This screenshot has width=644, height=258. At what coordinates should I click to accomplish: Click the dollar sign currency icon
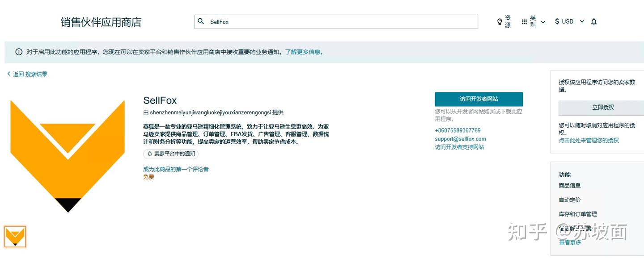[557, 21]
